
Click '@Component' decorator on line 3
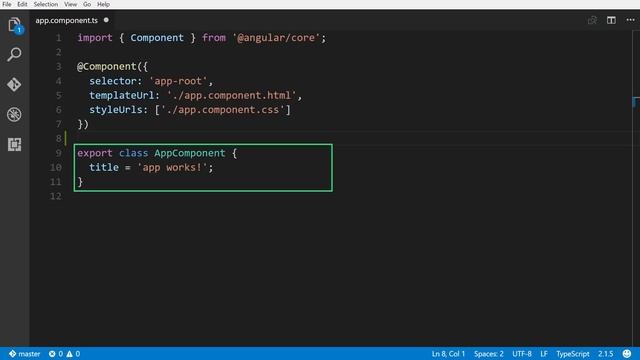point(107,67)
